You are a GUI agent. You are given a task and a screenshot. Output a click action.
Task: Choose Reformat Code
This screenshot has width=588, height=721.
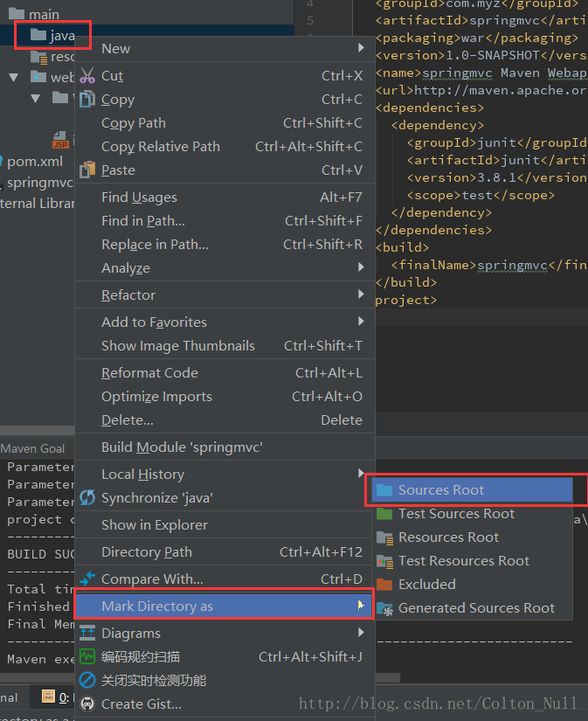(225, 372)
